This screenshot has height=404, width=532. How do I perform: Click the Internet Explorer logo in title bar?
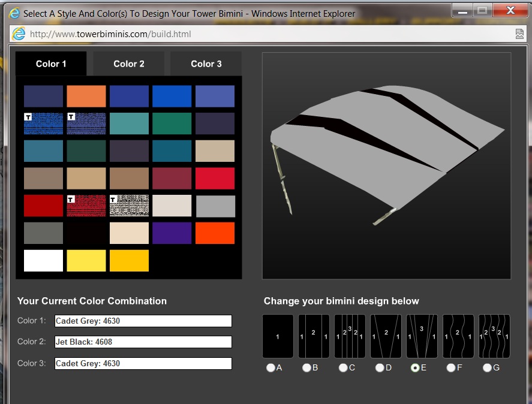pyautogui.click(x=14, y=13)
